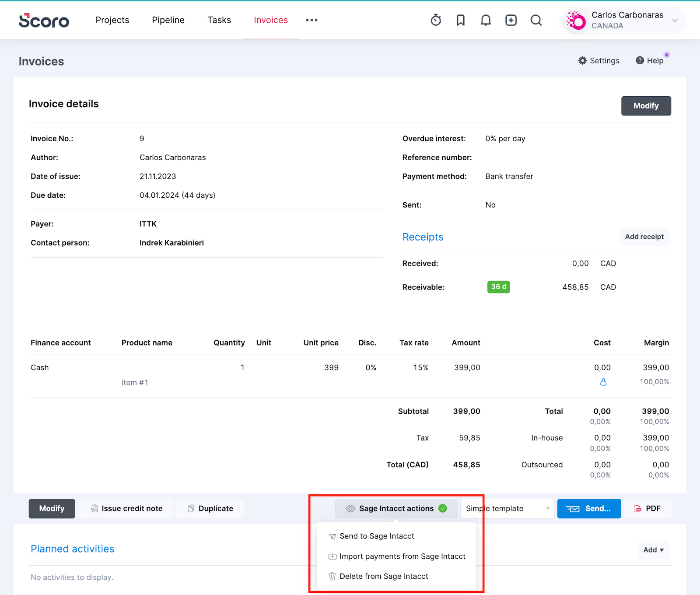Screen dimensions: 700x595
Task: Click the credit note icon
Action: (94, 508)
